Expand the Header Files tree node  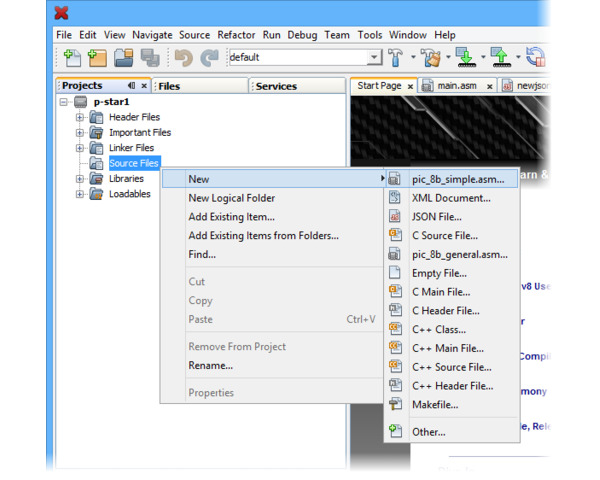point(80,117)
